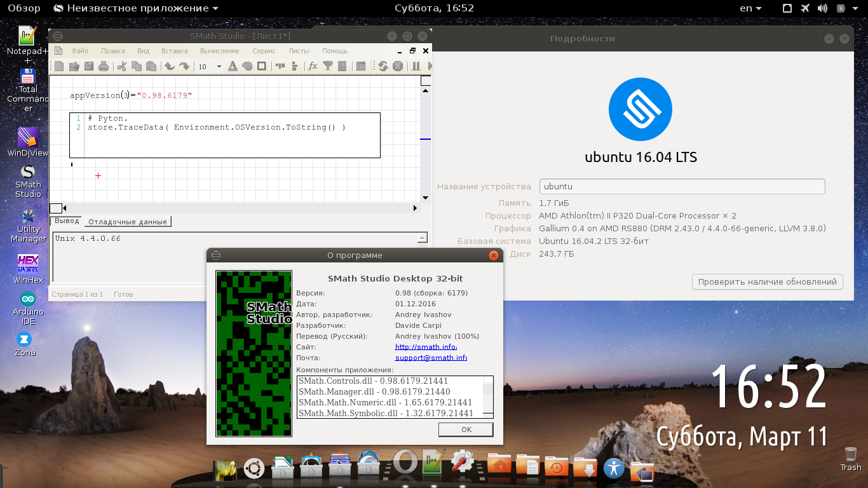This screenshot has height=488, width=868.
Task: Click the text color 'A' icon
Action: pyautogui.click(x=233, y=66)
